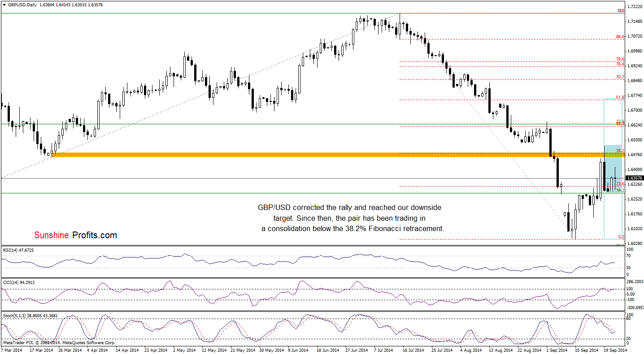Click the 1.69980 price axis label
644x354 pixels.
point(634,51)
